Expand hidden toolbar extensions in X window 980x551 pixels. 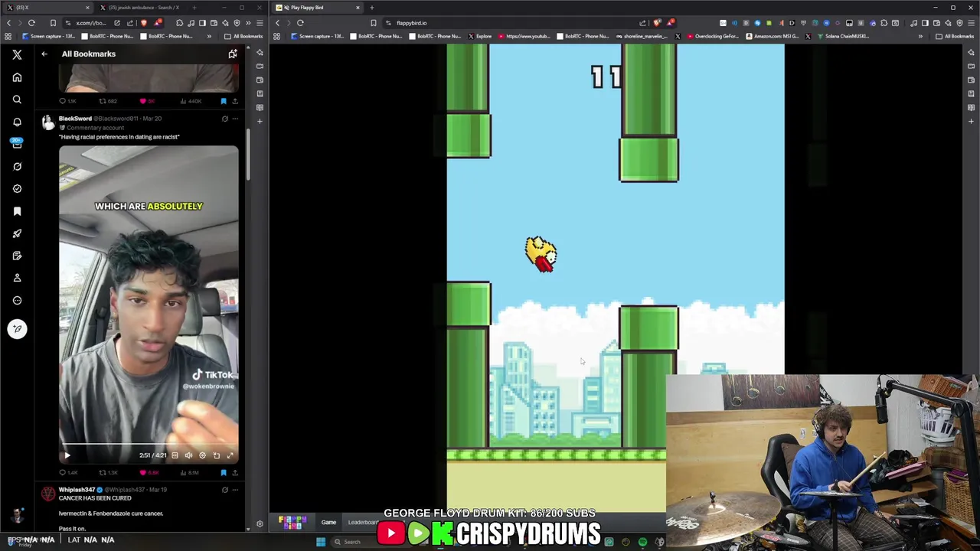[x=248, y=23]
